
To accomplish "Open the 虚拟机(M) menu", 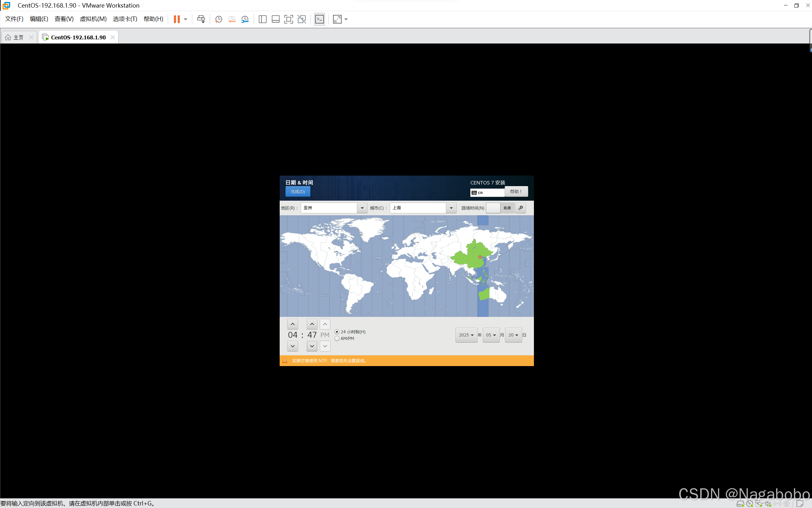I will [93, 19].
